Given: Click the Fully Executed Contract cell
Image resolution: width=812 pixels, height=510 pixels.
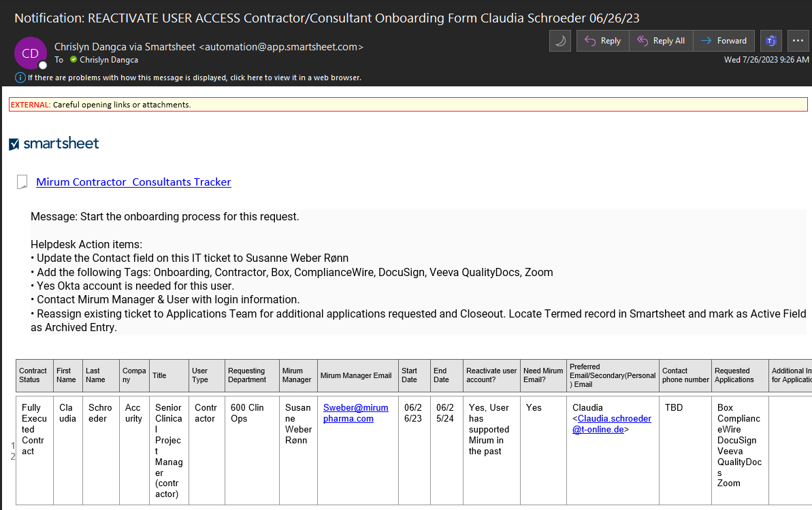Looking at the screenshot, I should [x=35, y=450].
